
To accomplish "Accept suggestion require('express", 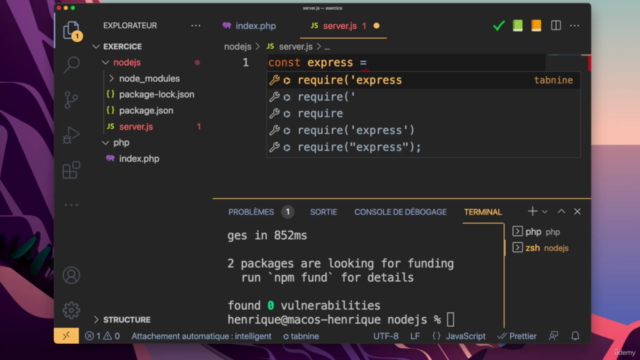I will pyautogui.click(x=423, y=80).
